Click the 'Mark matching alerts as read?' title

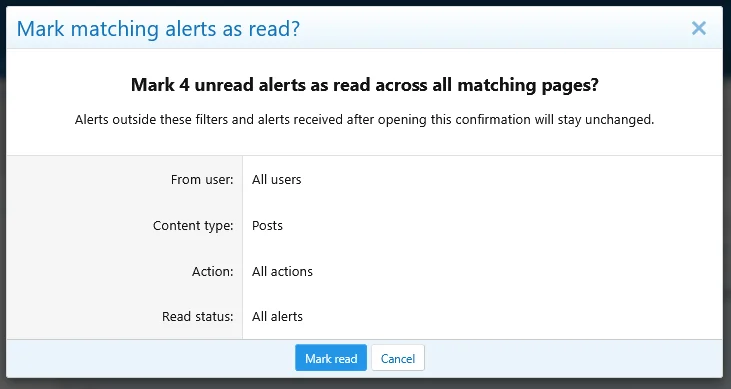click(x=159, y=28)
